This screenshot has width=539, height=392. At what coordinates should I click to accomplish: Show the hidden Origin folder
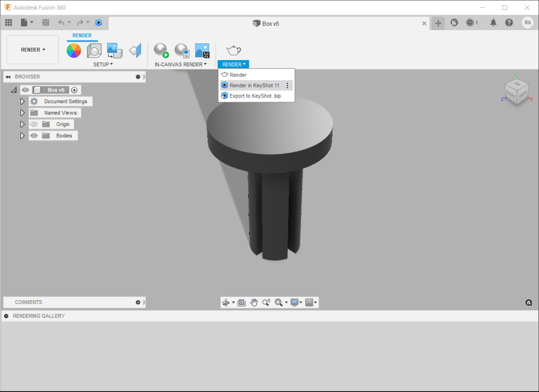pos(34,124)
